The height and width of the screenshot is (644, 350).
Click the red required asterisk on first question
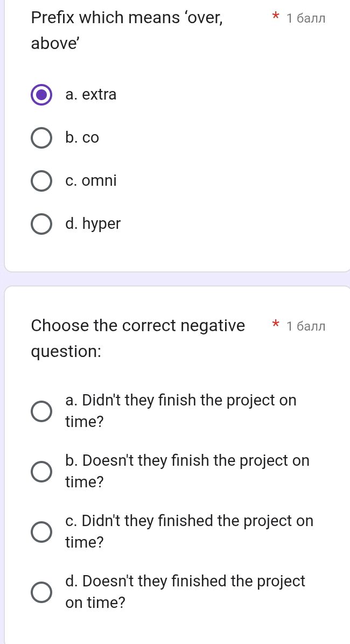click(275, 17)
